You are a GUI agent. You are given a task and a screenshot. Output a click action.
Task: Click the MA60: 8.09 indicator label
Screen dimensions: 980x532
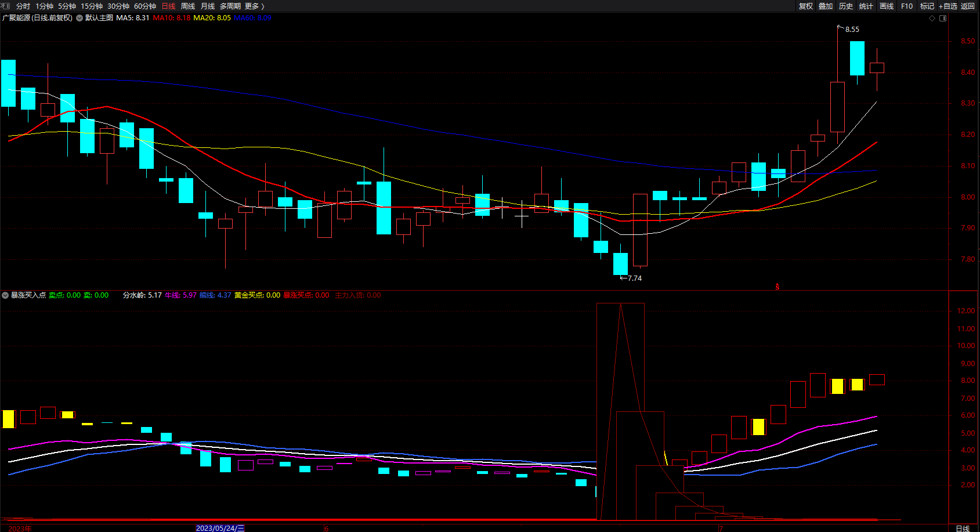tap(252, 18)
